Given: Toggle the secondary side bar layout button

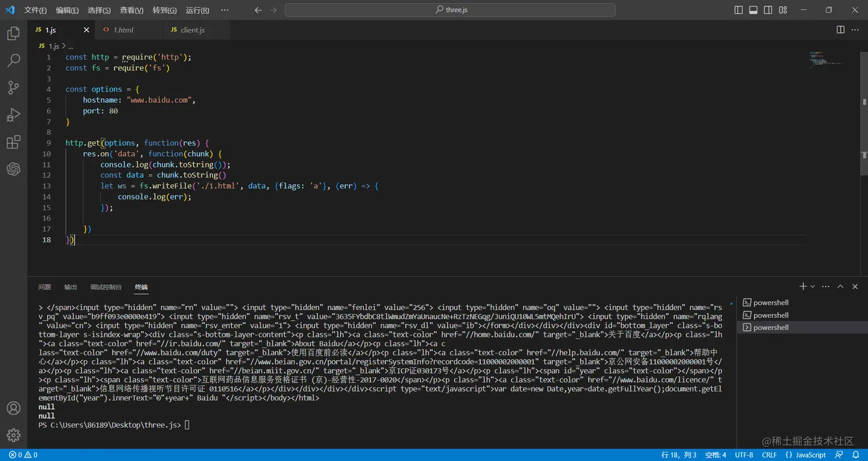Looking at the screenshot, I should tap(768, 10).
